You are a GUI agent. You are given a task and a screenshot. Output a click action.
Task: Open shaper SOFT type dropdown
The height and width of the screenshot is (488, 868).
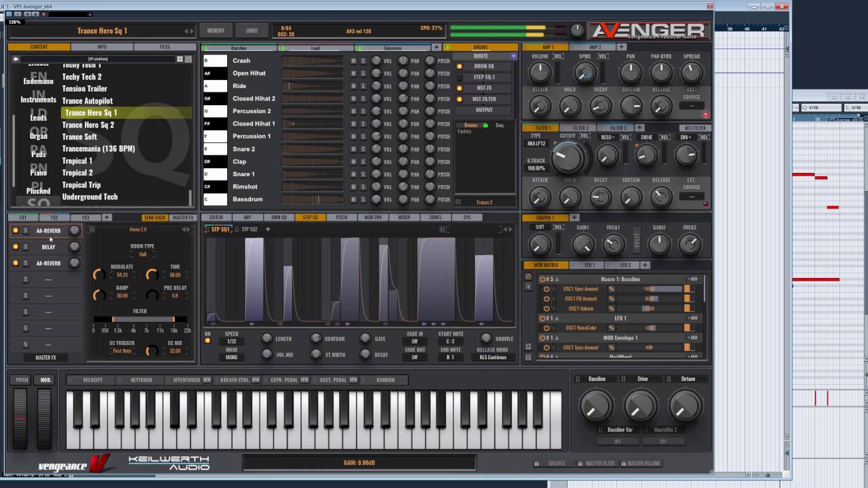(x=540, y=227)
